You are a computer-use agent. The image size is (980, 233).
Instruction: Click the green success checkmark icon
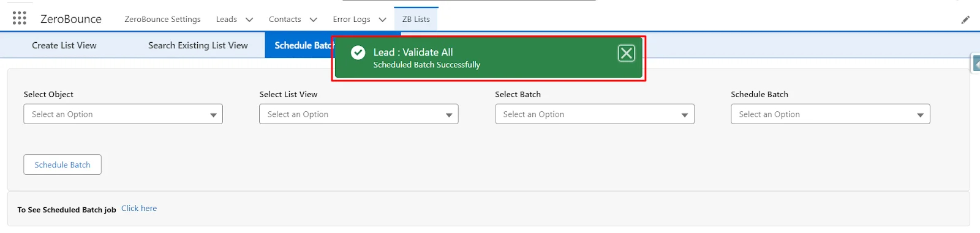[358, 53]
